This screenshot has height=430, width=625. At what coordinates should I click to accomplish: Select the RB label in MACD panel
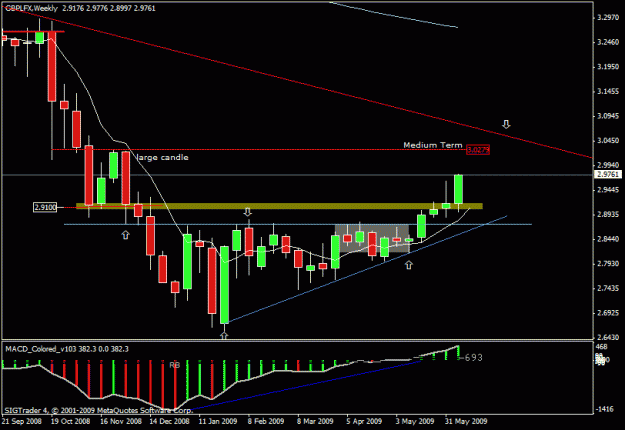click(175, 365)
